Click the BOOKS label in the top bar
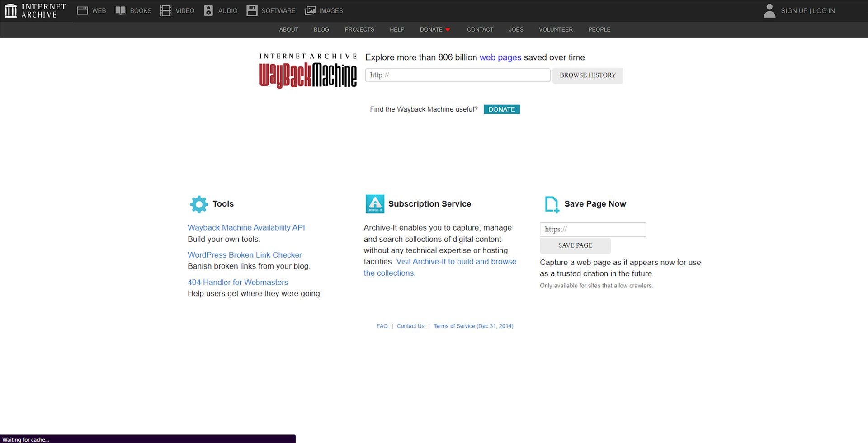This screenshot has width=868, height=443. coord(141,10)
